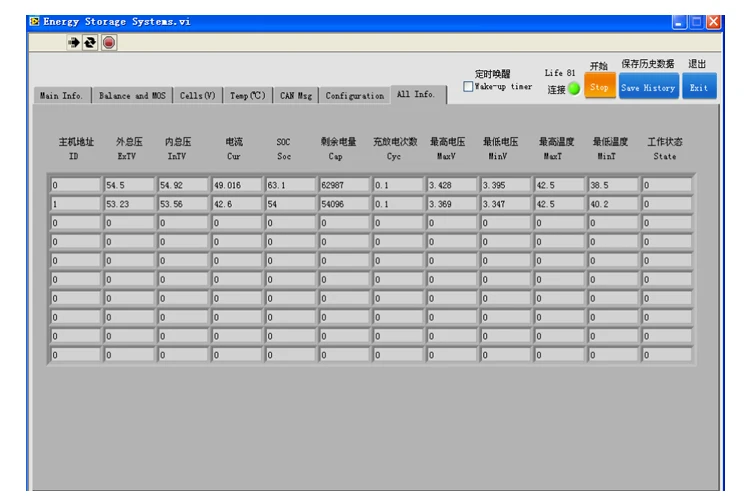Image resolution: width=750 pixels, height=504 pixels.
Task: Open the Balance and MOS tab
Action: coord(132,96)
